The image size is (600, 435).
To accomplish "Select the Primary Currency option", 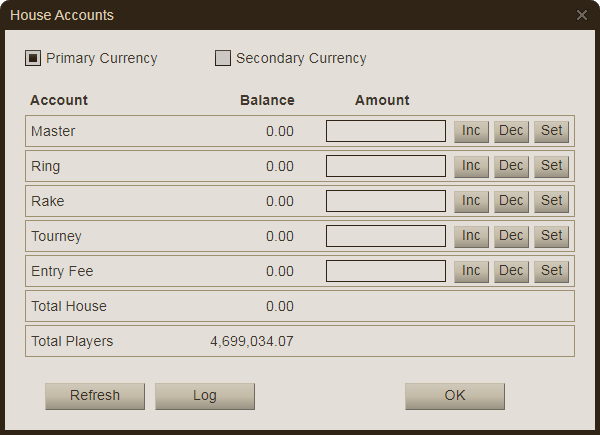I will pos(33,58).
